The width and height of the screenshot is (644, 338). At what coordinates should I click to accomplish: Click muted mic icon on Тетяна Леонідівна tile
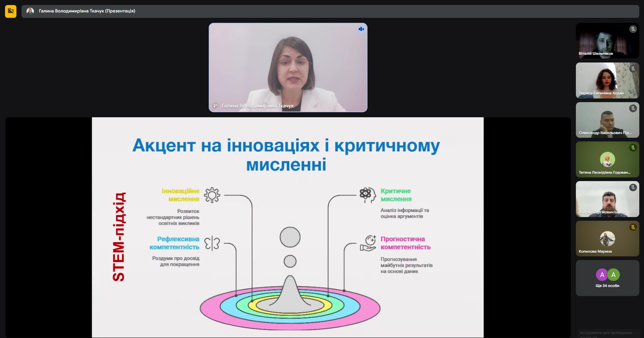(x=633, y=148)
